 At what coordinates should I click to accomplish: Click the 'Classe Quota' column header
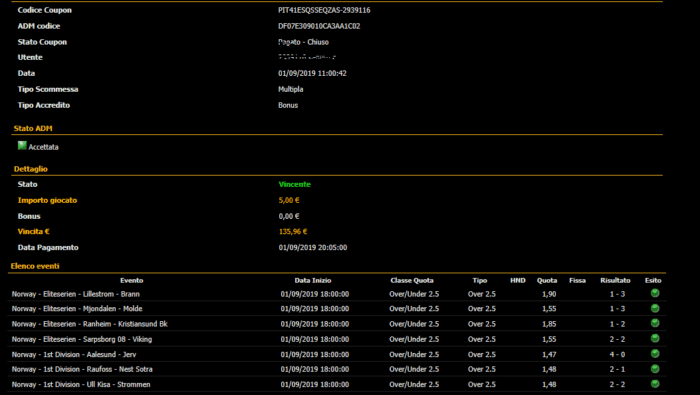point(412,280)
